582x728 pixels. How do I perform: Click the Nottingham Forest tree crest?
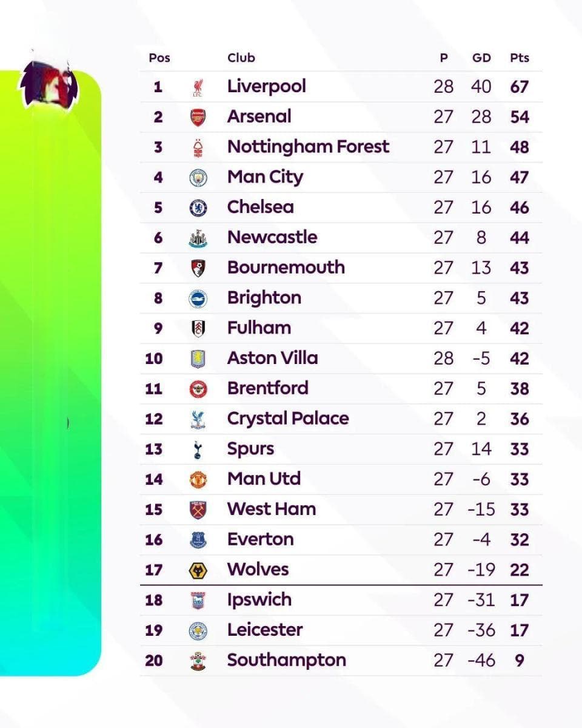[198, 147]
